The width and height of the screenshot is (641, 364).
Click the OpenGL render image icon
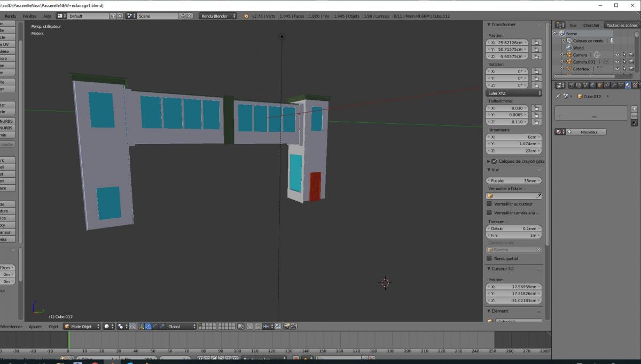286,326
